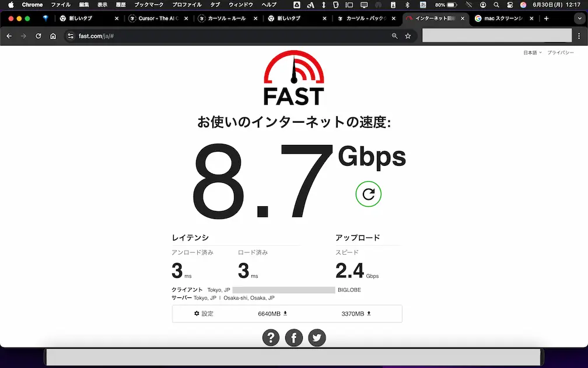Open the Chrome three-dot menu

click(x=579, y=36)
